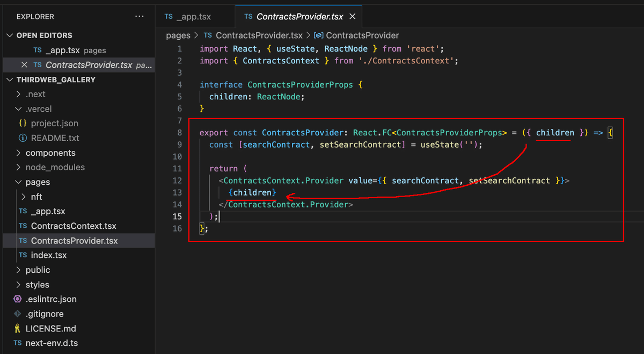Collapse the OPEN EDITORS section
This screenshot has height=354, width=644.
pyautogui.click(x=10, y=35)
